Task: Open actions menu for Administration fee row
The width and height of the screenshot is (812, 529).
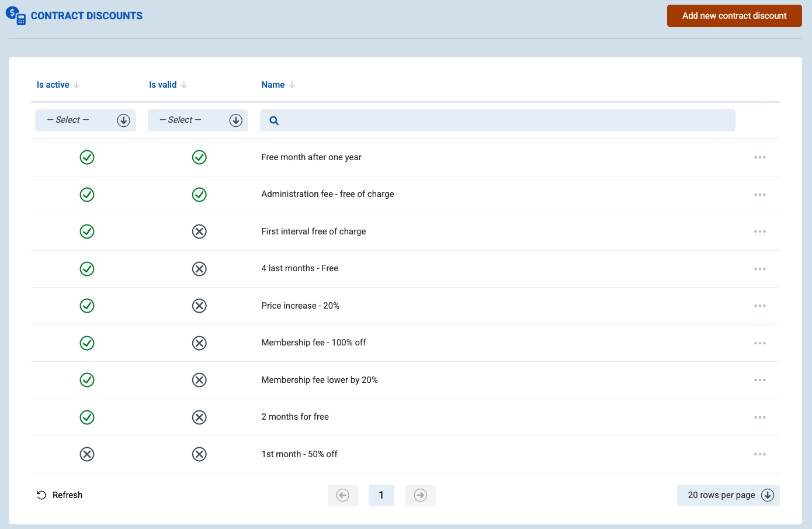Action: click(759, 195)
